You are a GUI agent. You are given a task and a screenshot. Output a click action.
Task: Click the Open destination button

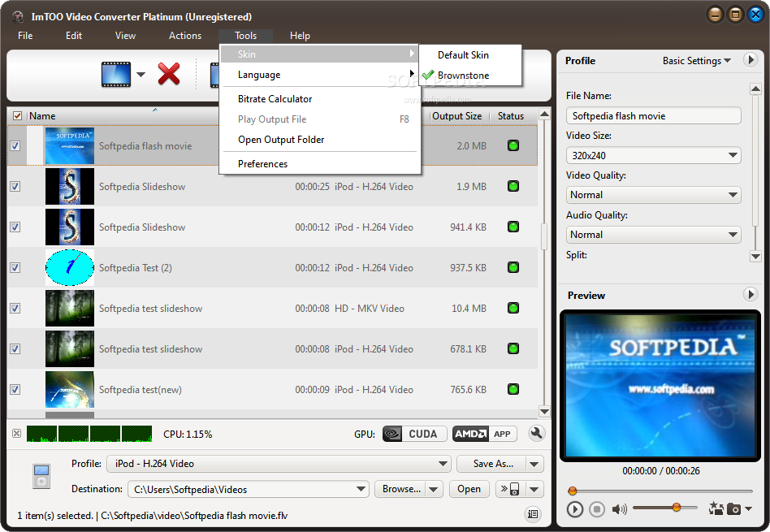pyautogui.click(x=469, y=489)
